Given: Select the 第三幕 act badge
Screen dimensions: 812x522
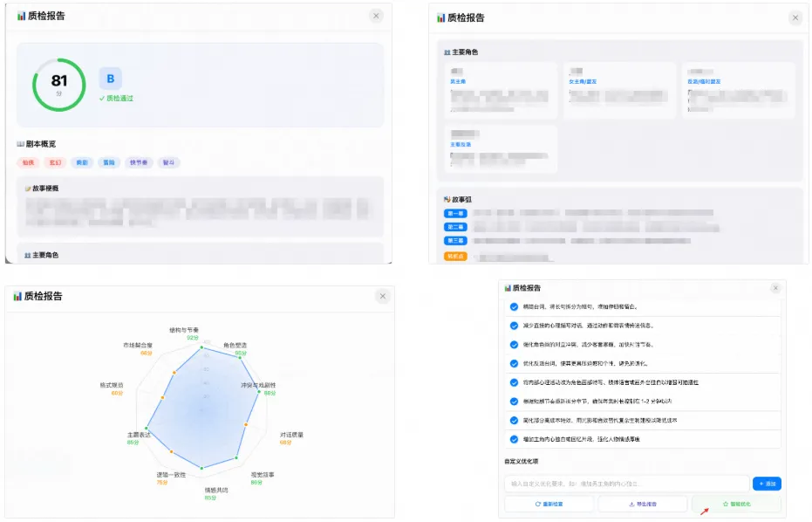Looking at the screenshot, I should [x=455, y=241].
